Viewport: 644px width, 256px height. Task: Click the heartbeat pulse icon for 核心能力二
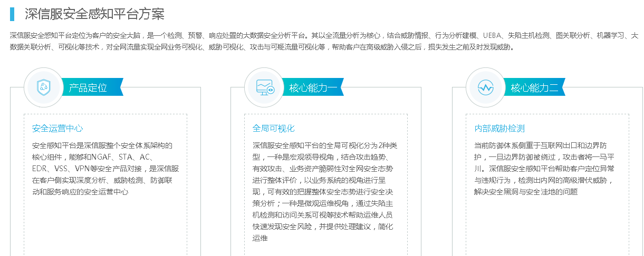(x=485, y=87)
